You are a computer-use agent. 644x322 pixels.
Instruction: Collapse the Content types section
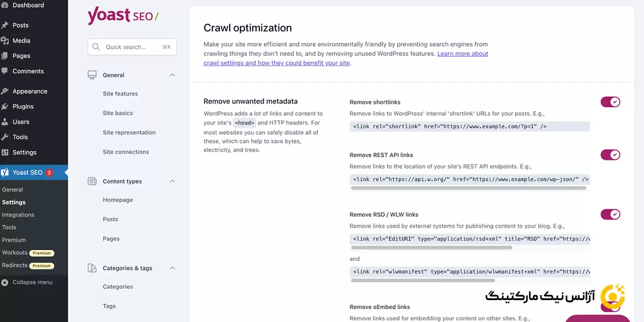click(172, 181)
